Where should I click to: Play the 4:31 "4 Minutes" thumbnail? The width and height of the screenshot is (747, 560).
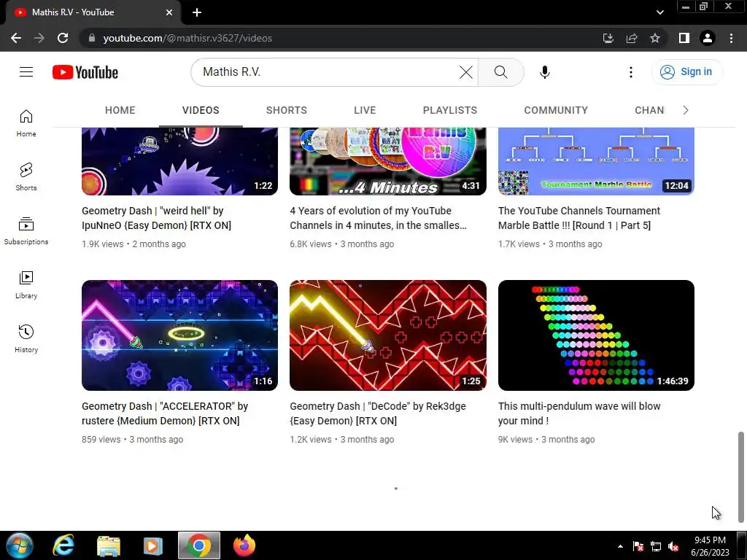coord(388,161)
